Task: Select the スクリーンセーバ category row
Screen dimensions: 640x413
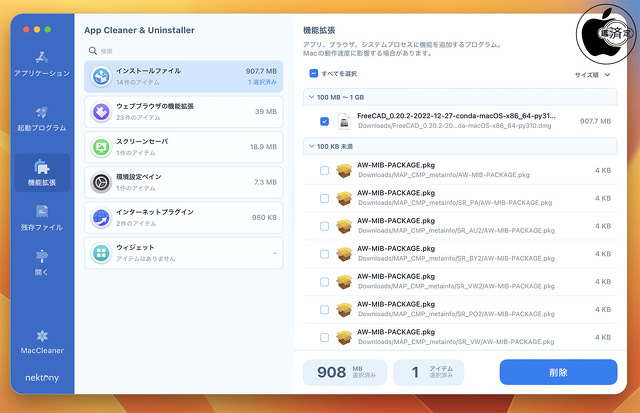Action: 184,147
